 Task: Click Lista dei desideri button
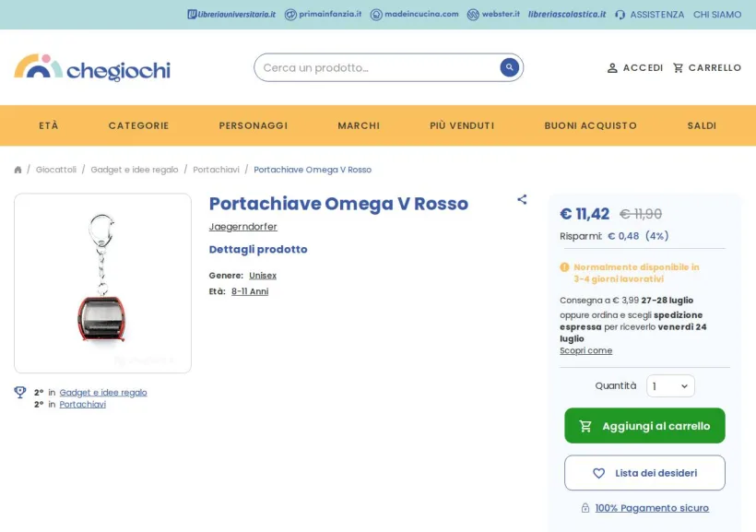644,473
